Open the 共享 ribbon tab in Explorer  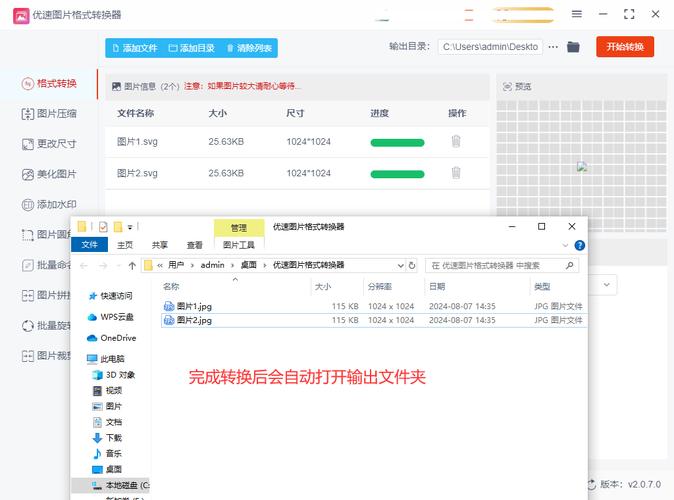click(159, 245)
